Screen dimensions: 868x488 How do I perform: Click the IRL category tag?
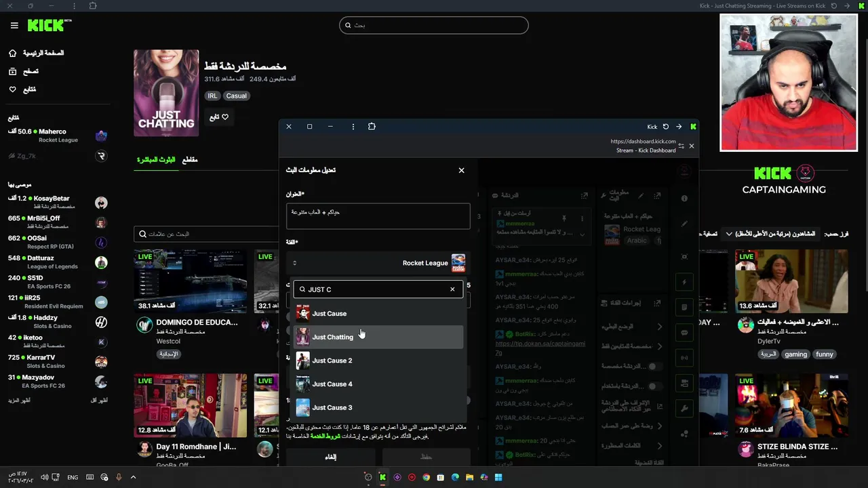[212, 96]
